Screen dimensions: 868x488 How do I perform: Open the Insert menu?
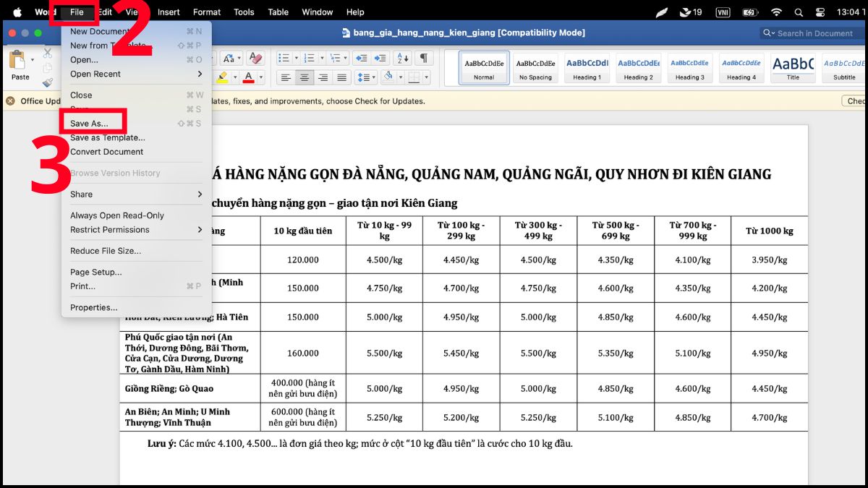coord(169,12)
